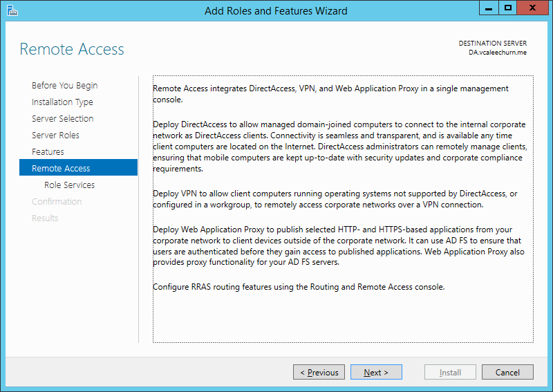Click the greyed-out Results step
This screenshot has width=553, height=392.
[45, 218]
